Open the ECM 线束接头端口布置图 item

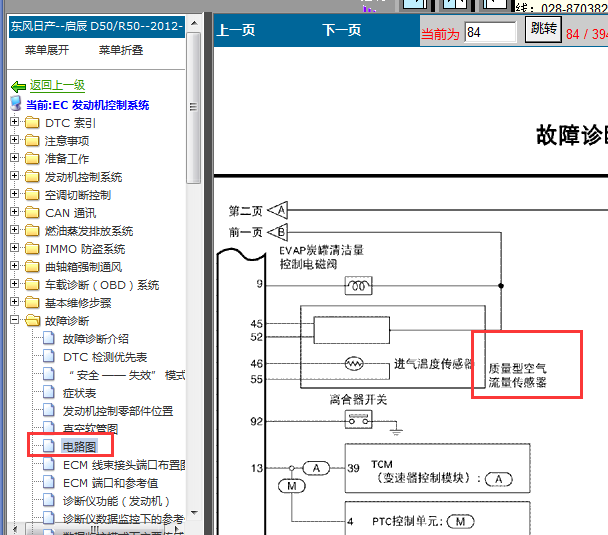point(124,464)
